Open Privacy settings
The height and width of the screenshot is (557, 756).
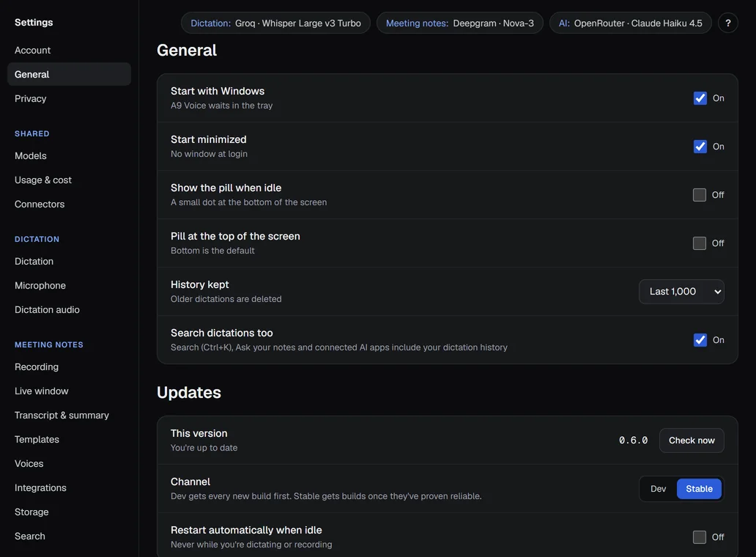point(69,98)
